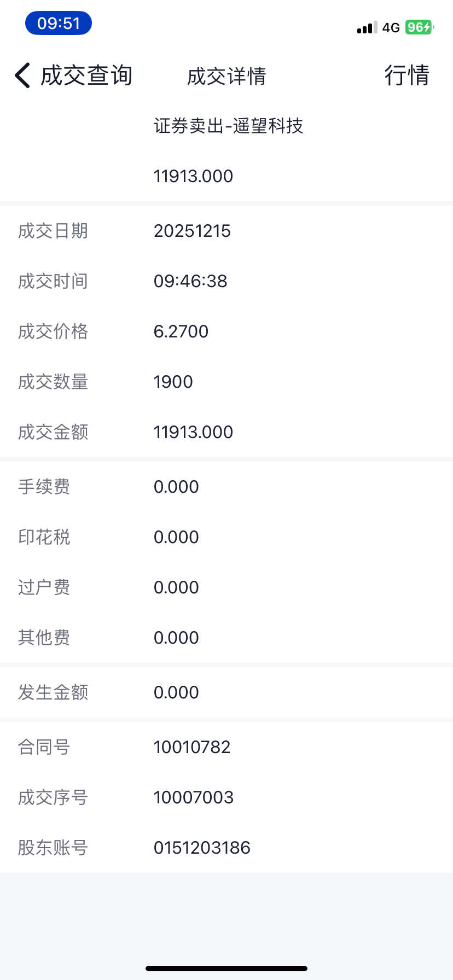
Task: Select 成交数量 value 1900
Action: click(173, 382)
